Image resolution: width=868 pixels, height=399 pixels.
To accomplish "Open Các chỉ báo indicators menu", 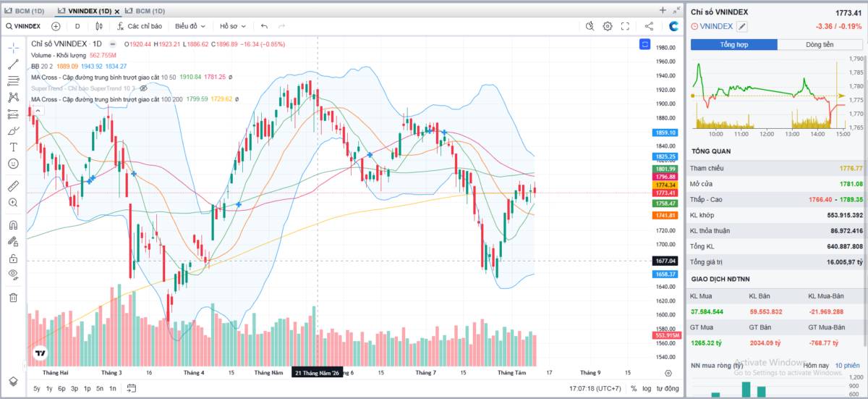I will coord(139,26).
